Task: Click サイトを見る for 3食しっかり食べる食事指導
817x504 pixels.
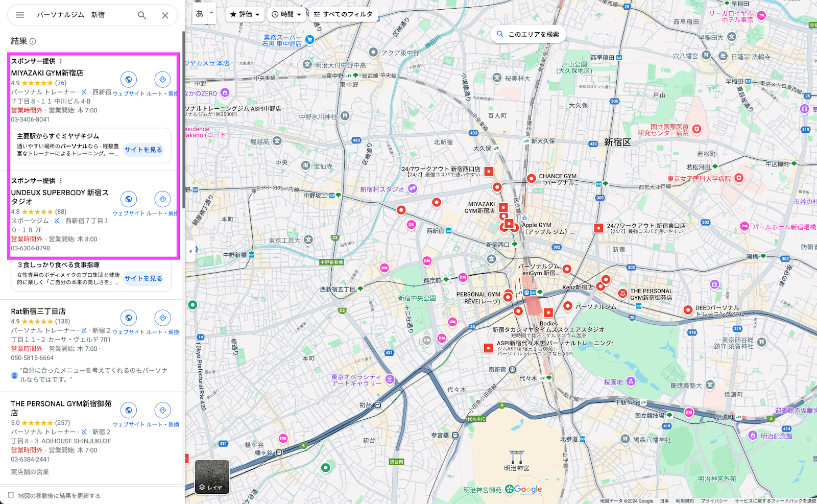Action: 143,278
